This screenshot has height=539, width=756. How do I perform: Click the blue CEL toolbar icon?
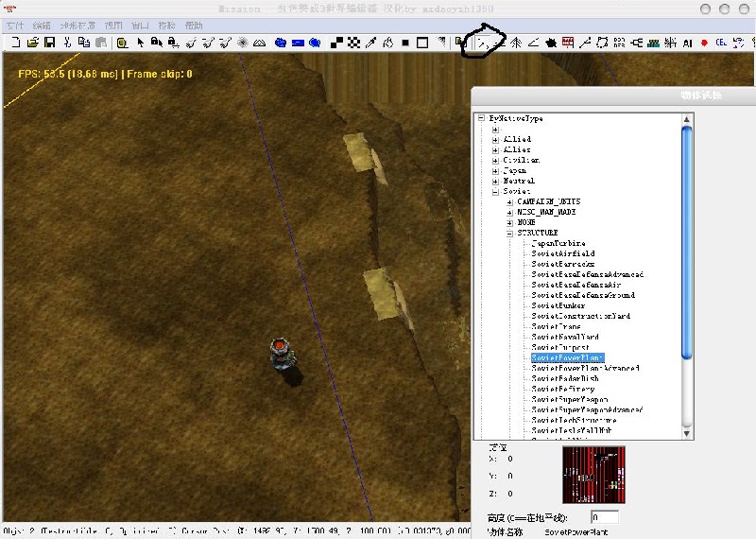pos(721,43)
